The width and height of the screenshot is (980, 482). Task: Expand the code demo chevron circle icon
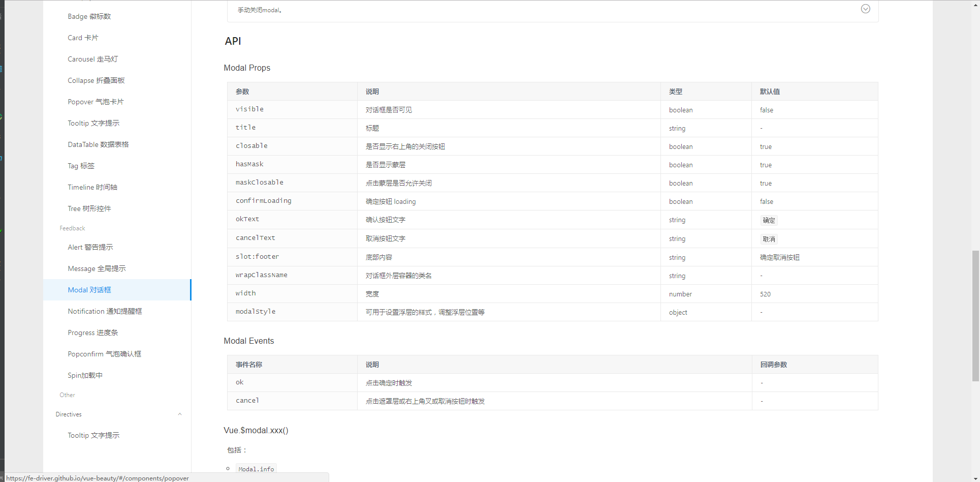tap(866, 9)
